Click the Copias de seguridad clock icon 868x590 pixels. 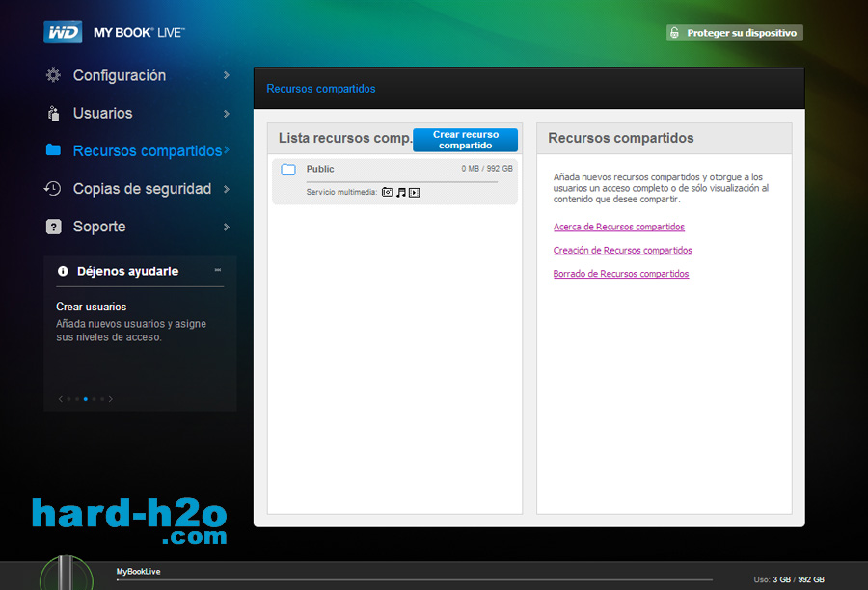pos(53,189)
